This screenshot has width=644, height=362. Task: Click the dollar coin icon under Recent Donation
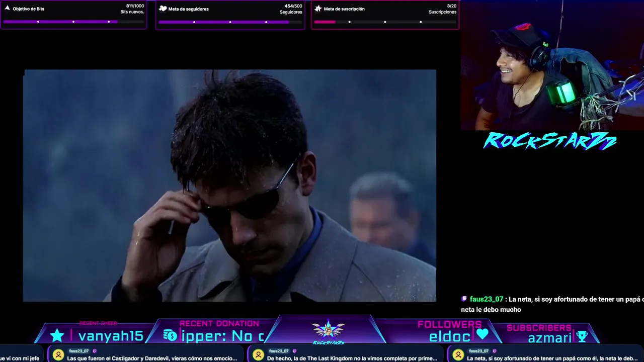(170, 336)
